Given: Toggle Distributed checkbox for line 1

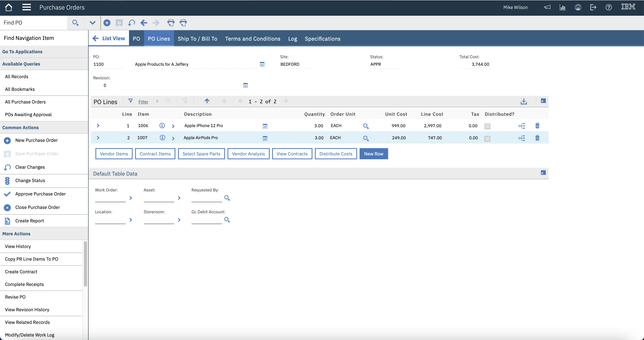Looking at the screenshot, I should 487,126.
